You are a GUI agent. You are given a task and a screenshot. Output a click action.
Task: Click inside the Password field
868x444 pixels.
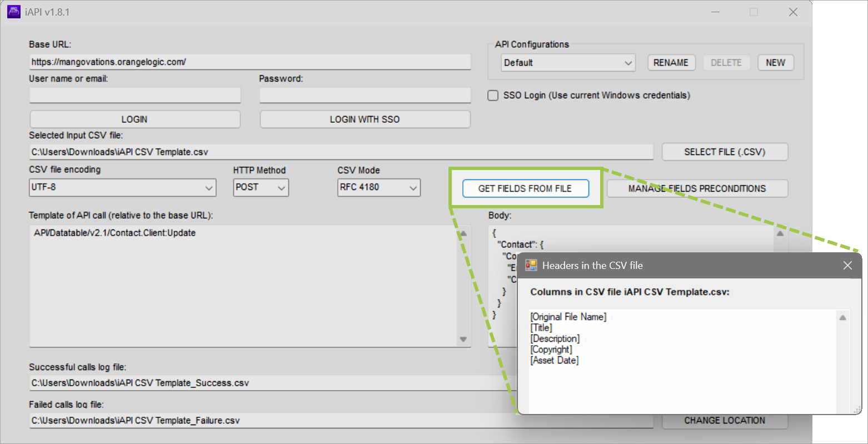(365, 95)
